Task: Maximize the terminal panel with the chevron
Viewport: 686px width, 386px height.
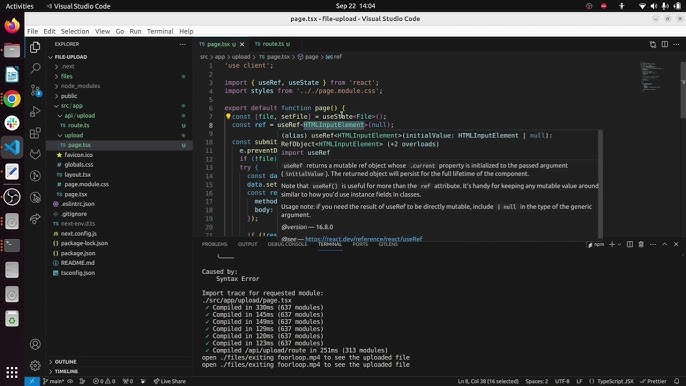Action: (665, 244)
